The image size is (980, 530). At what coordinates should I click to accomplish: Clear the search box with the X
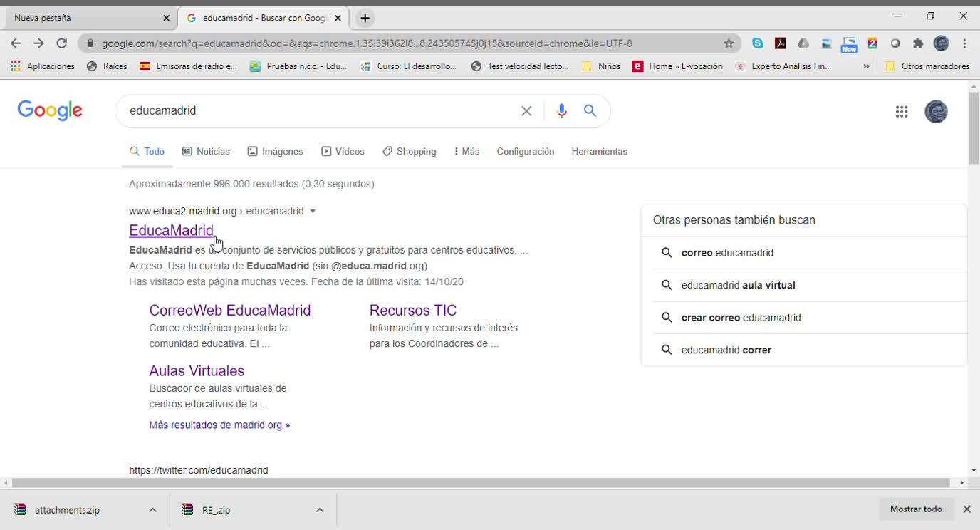coord(526,110)
